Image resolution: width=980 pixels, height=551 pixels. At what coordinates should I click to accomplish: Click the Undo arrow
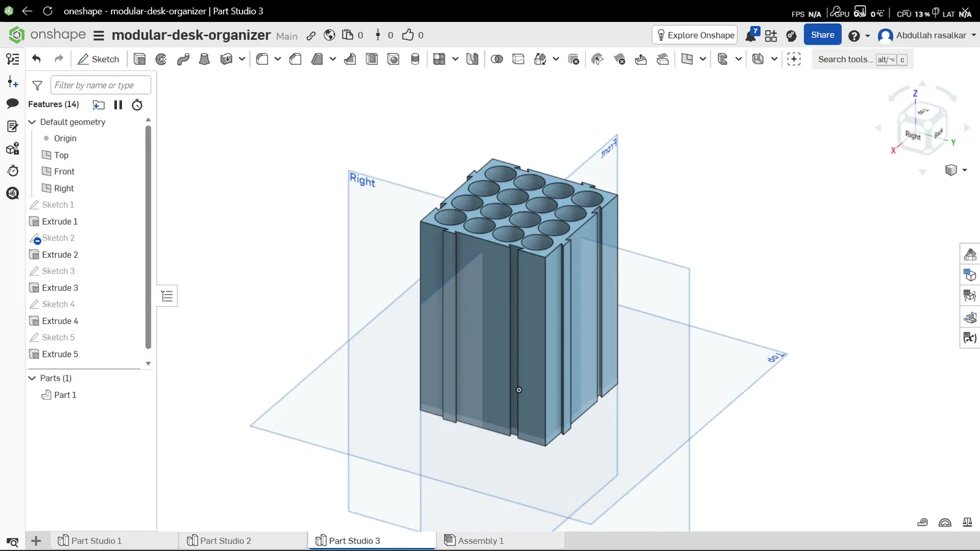(37, 59)
